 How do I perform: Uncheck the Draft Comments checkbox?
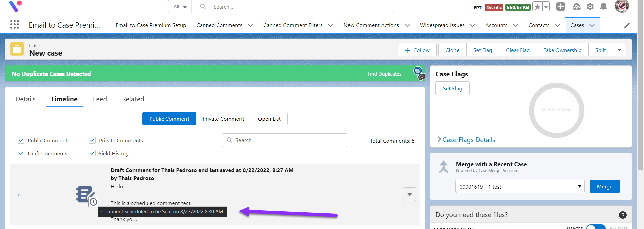(21, 153)
